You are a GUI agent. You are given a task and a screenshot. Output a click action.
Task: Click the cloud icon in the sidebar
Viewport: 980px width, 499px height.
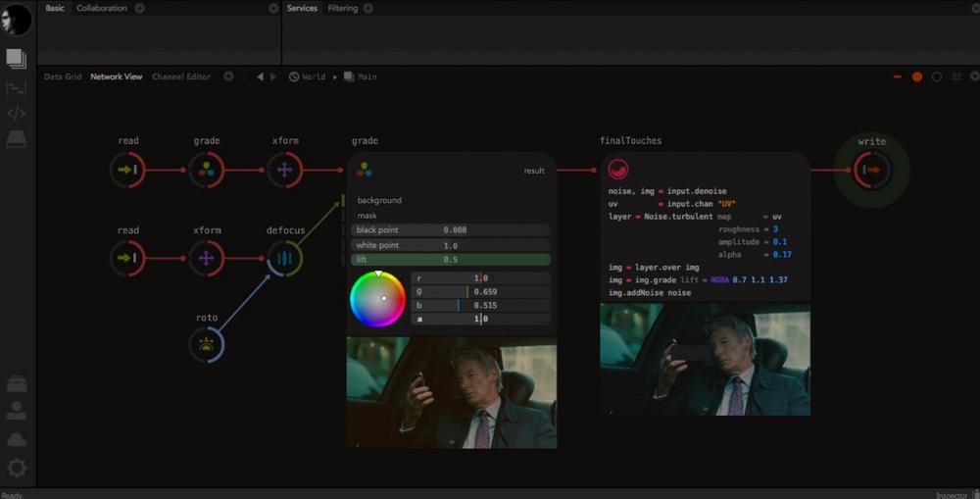point(17,440)
